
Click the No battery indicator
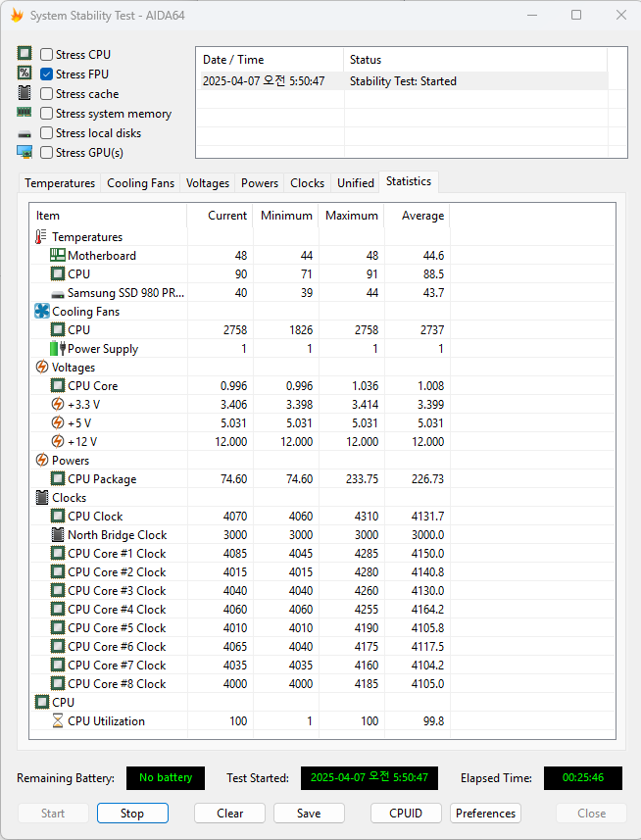(x=166, y=778)
